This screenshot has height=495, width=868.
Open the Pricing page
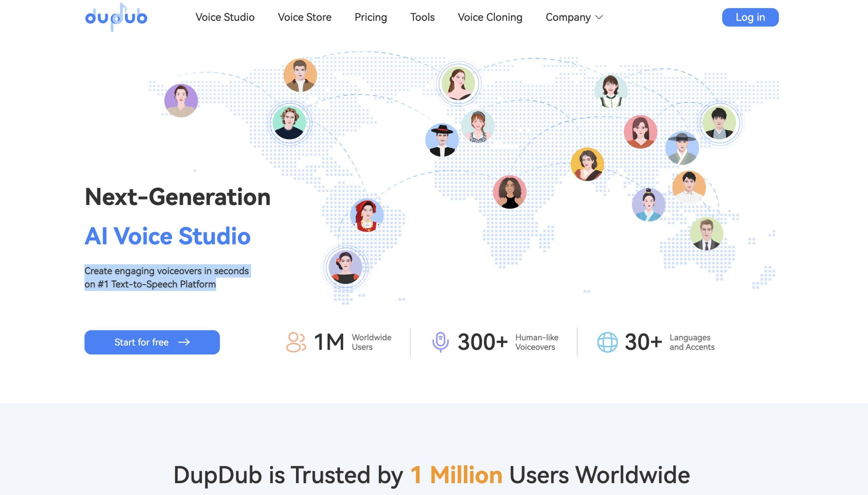371,17
